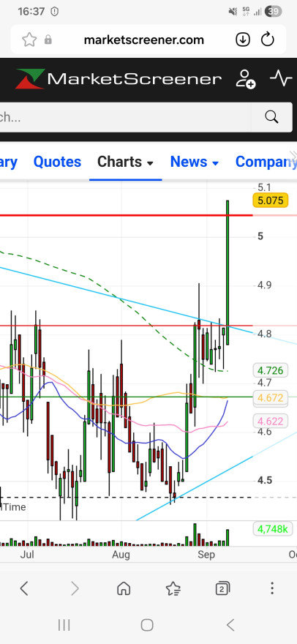Tap the market pulse activity icon
Viewport: 297px width, 644px height.
click(281, 78)
